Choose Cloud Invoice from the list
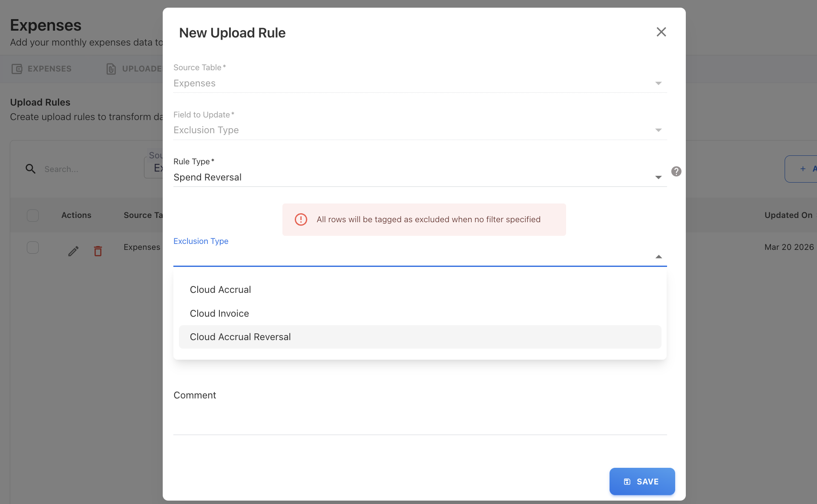This screenshot has width=817, height=504. [x=219, y=313]
